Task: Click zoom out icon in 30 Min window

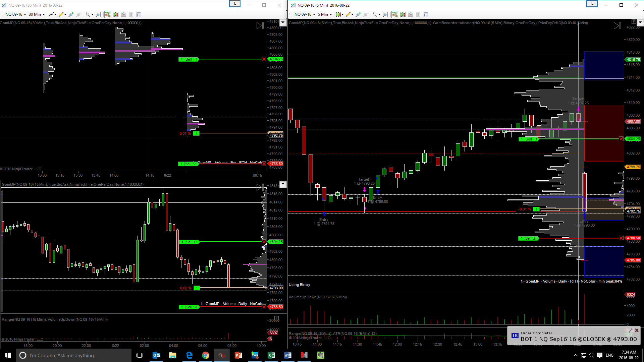Action: pyautogui.click(x=79, y=14)
